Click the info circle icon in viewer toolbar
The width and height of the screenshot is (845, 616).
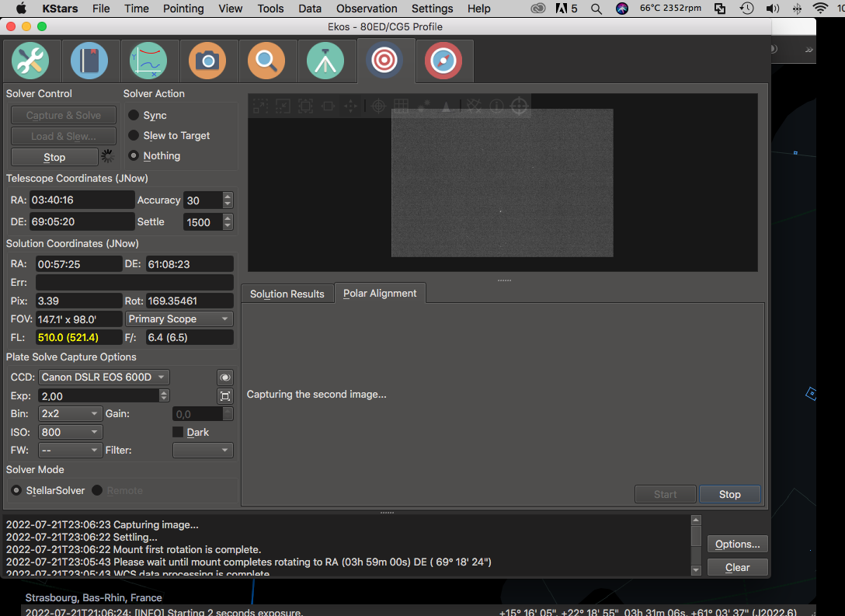[496, 106]
